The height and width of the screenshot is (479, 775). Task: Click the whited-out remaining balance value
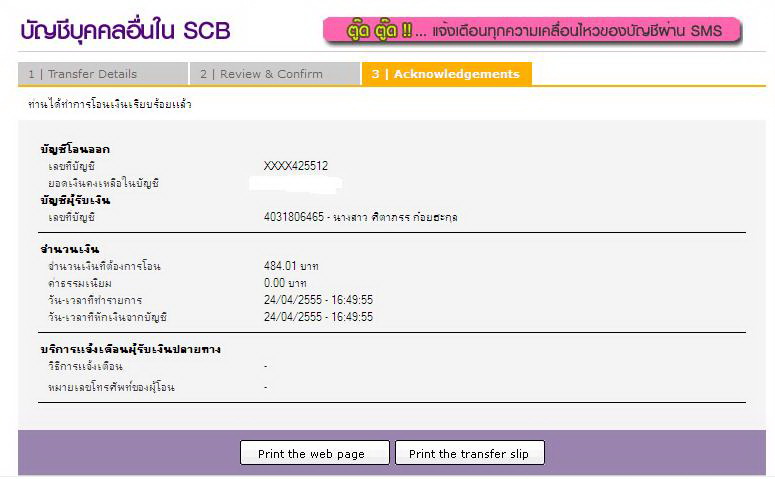(296, 184)
